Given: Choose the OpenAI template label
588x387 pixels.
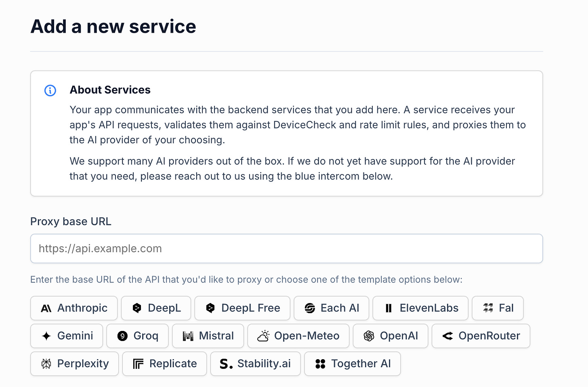Looking at the screenshot, I should [x=399, y=336].
